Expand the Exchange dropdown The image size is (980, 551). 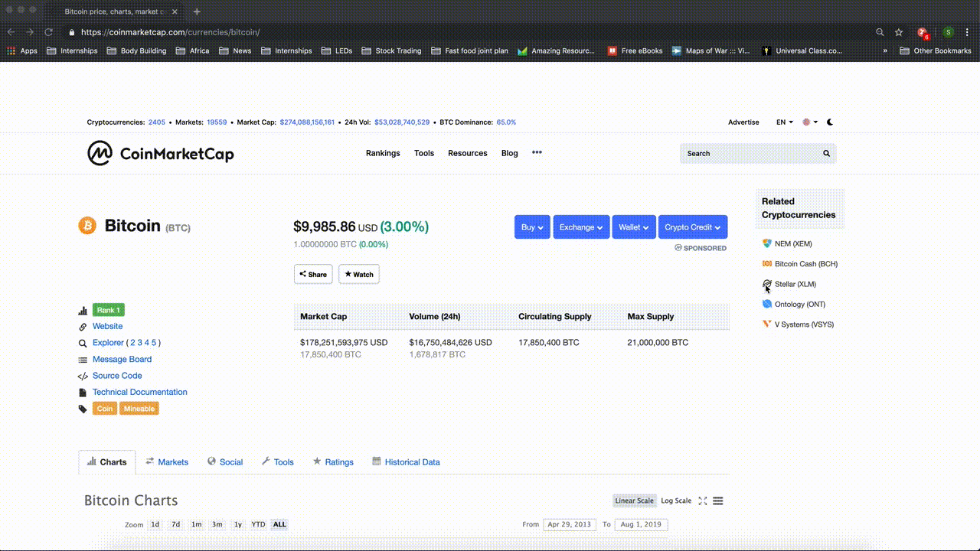coord(581,227)
